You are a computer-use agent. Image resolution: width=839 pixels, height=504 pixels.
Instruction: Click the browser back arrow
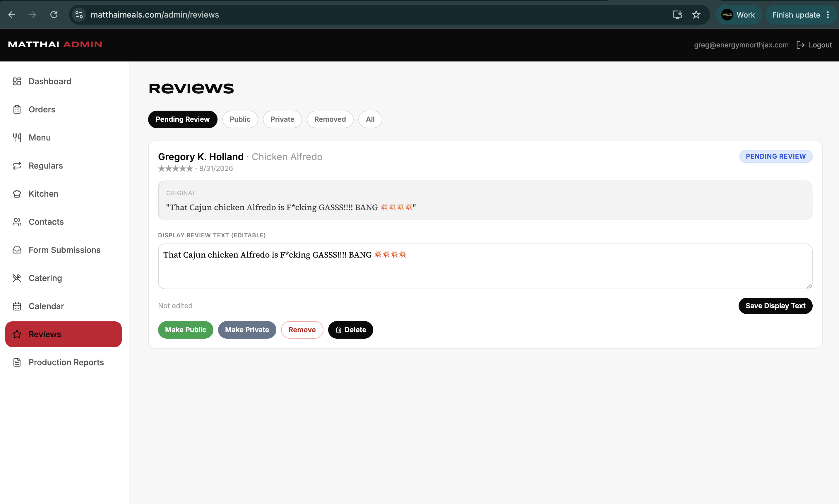pyautogui.click(x=12, y=15)
